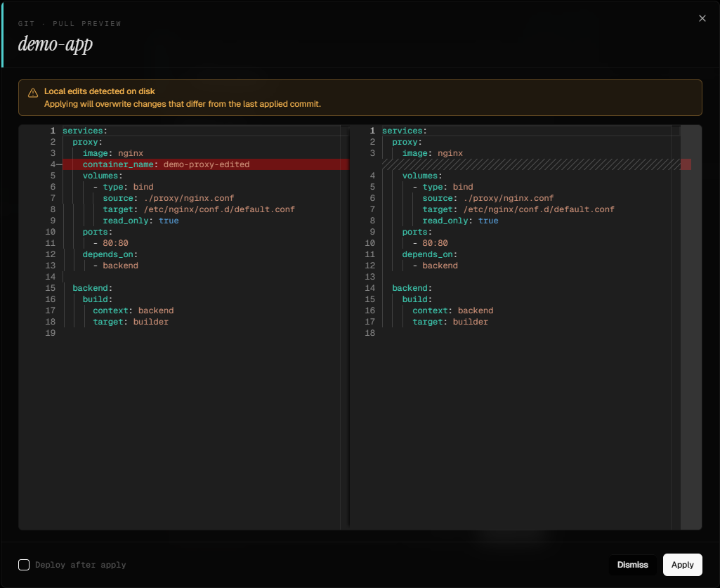Click 'target: /etc/nginx/conf.d/default.conf' in right pane
The height and width of the screenshot is (588, 720).
point(518,209)
